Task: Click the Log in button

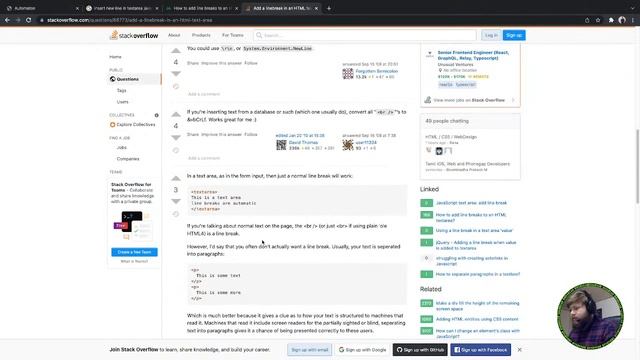Action: 491,36
